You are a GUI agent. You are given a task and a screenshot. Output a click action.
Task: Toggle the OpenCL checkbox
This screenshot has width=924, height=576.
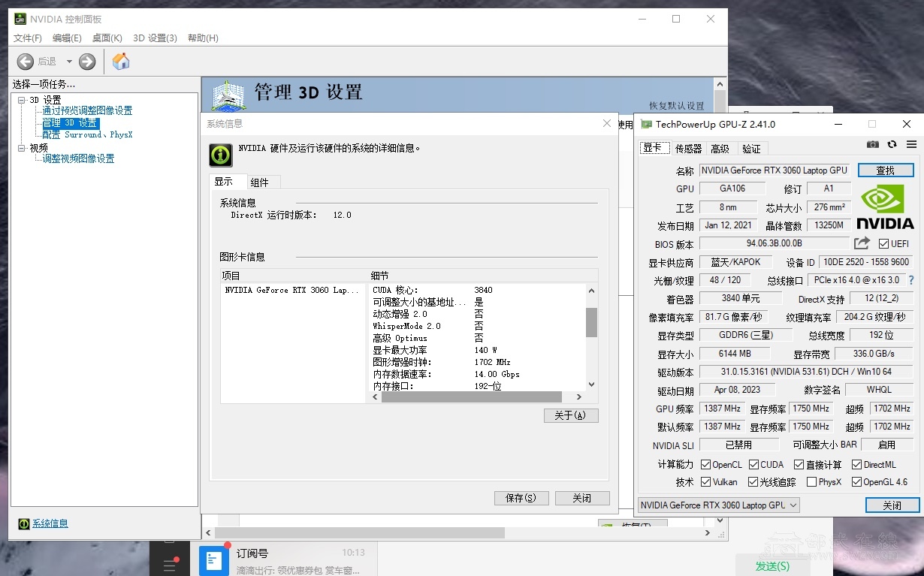pyautogui.click(x=705, y=465)
